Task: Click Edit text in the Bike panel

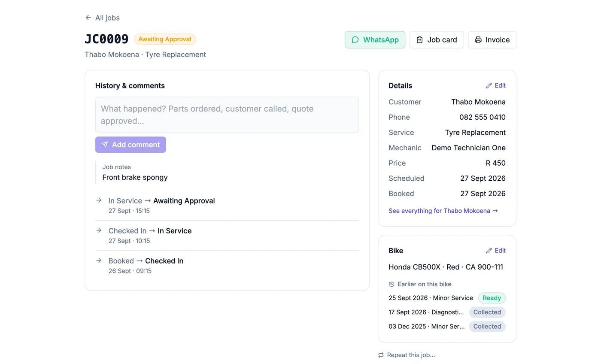Action: [500, 251]
